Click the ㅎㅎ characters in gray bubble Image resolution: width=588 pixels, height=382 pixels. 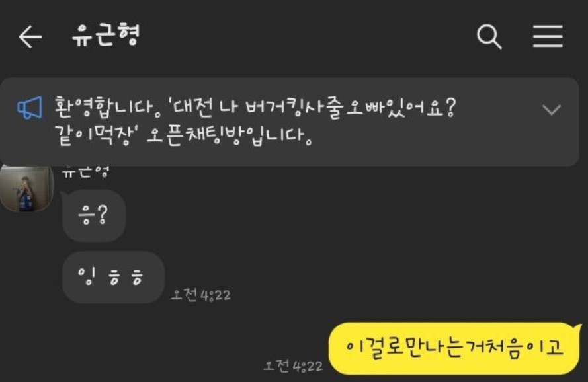pos(125,278)
